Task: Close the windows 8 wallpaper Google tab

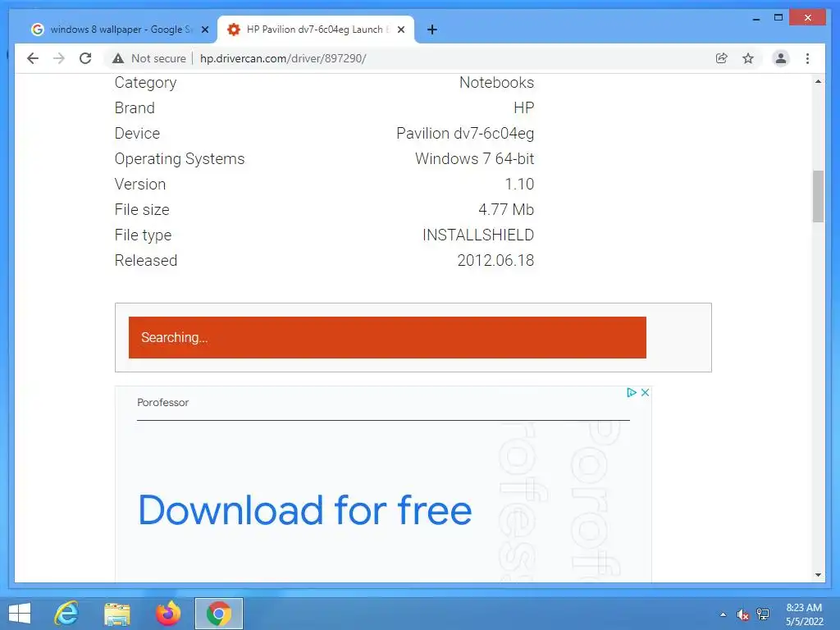Action: (x=204, y=30)
